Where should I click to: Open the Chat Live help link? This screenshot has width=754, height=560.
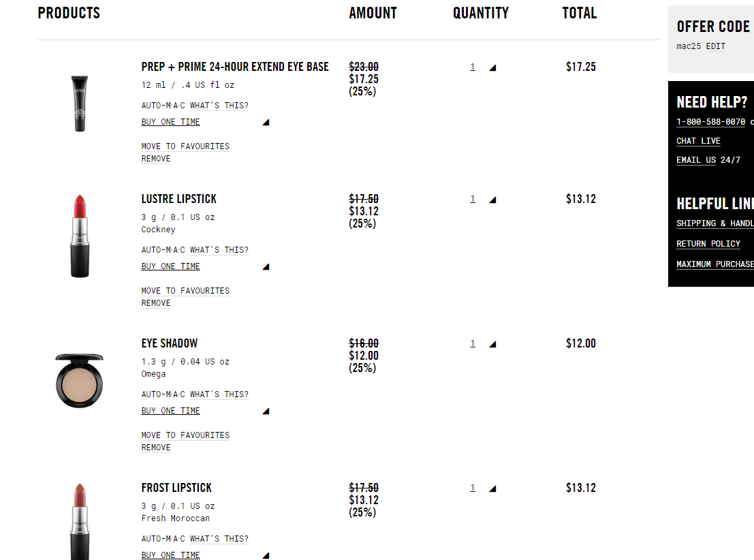point(698,141)
